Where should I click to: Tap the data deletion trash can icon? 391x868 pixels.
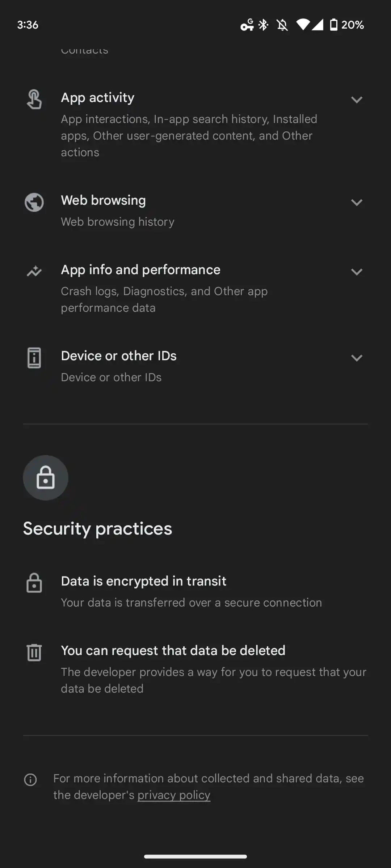point(34,652)
